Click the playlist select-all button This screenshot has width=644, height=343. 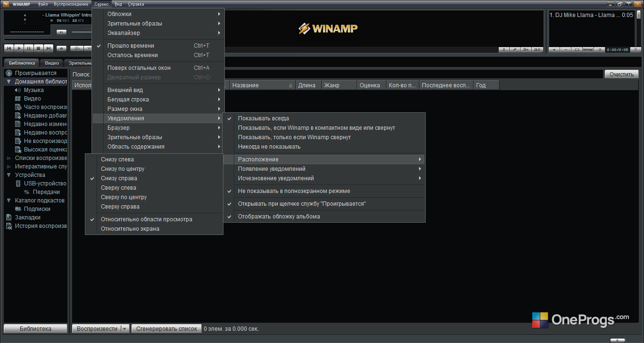(x=577, y=50)
